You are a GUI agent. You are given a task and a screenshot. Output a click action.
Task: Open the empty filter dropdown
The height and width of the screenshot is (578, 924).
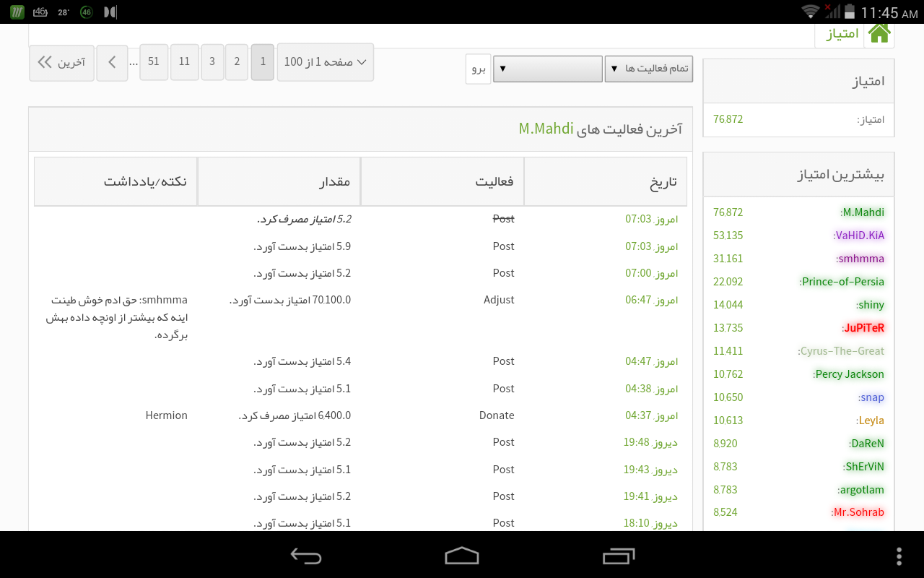pos(548,69)
